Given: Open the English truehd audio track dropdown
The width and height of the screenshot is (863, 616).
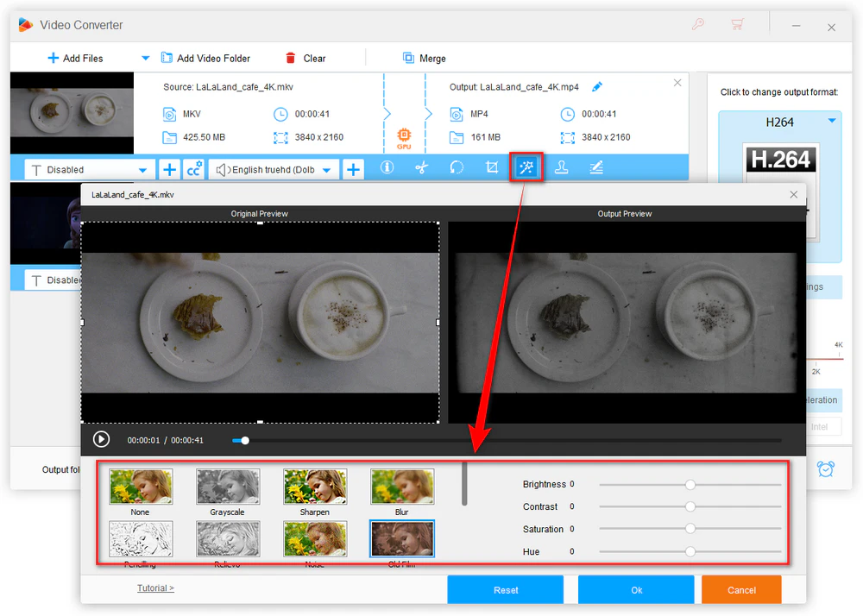Looking at the screenshot, I should (x=274, y=169).
